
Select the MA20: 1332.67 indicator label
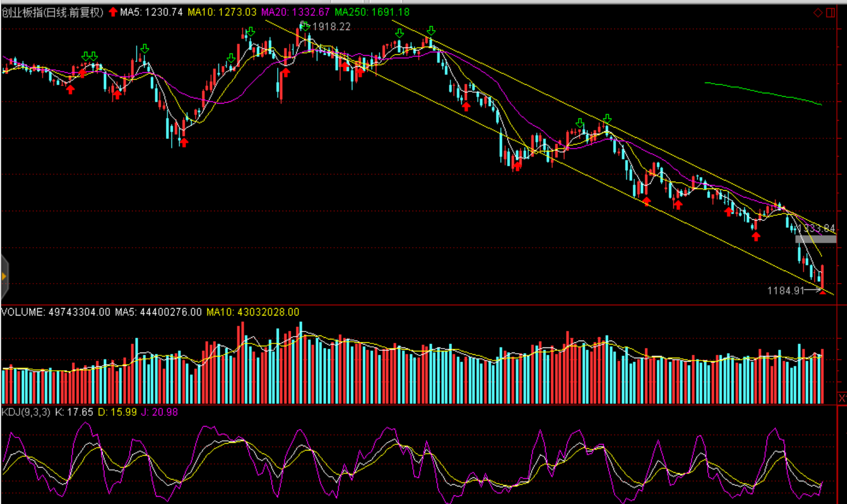(295, 12)
